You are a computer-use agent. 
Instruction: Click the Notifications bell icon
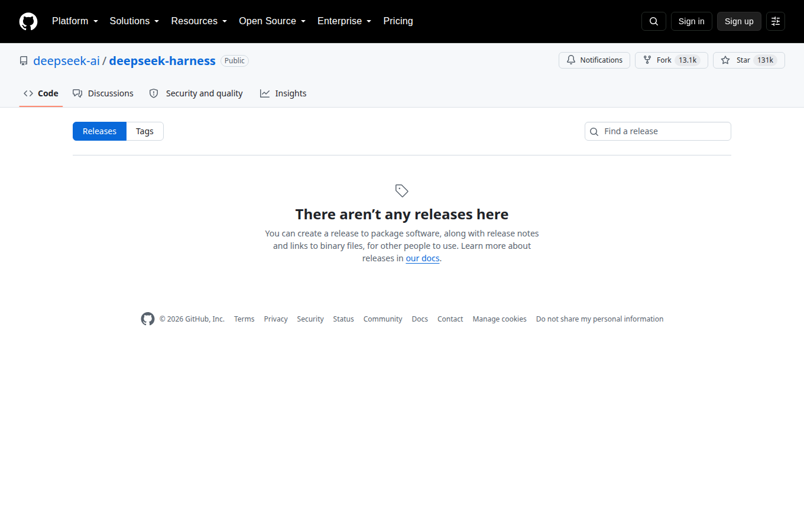[x=571, y=60]
